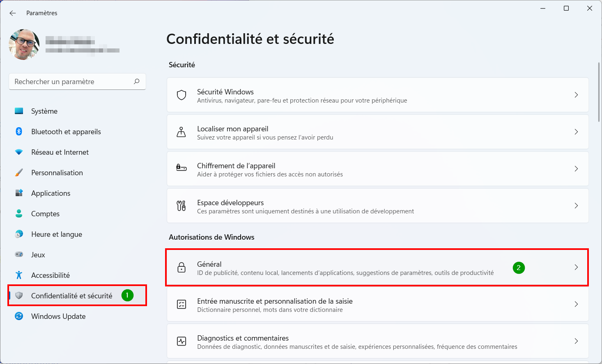Click the gamepad icon beside Jeux
The image size is (602, 364).
[19, 254]
